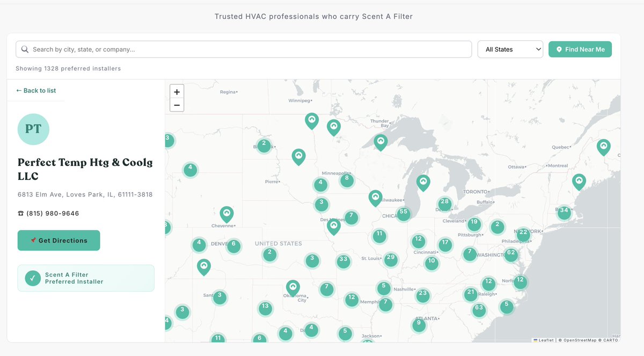The image size is (644, 356).
Task: Expand the 17 installer cluster marker
Action: pyautogui.click(x=445, y=244)
